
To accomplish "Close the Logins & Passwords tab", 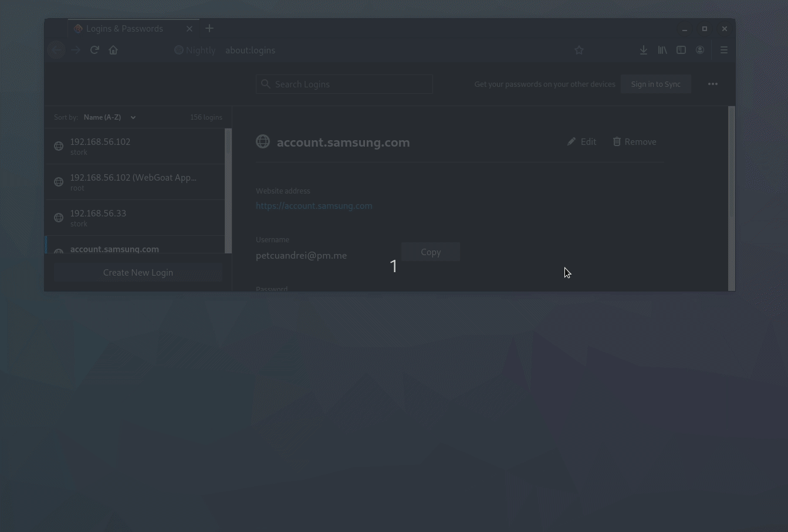I will click(x=190, y=29).
